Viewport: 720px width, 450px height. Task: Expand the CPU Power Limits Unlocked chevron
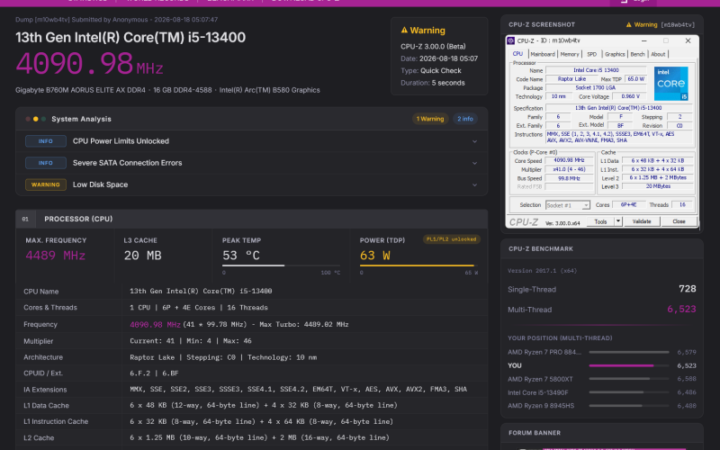click(x=474, y=141)
